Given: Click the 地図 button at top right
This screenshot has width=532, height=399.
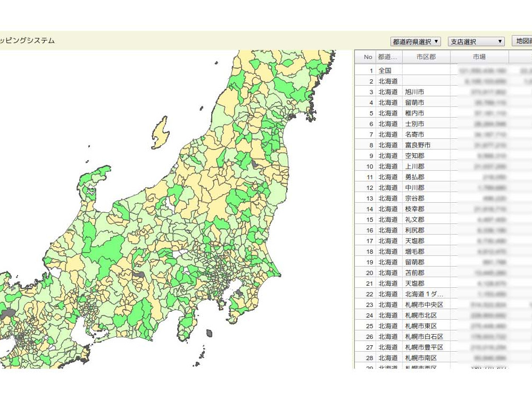Looking at the screenshot, I should 522,41.
